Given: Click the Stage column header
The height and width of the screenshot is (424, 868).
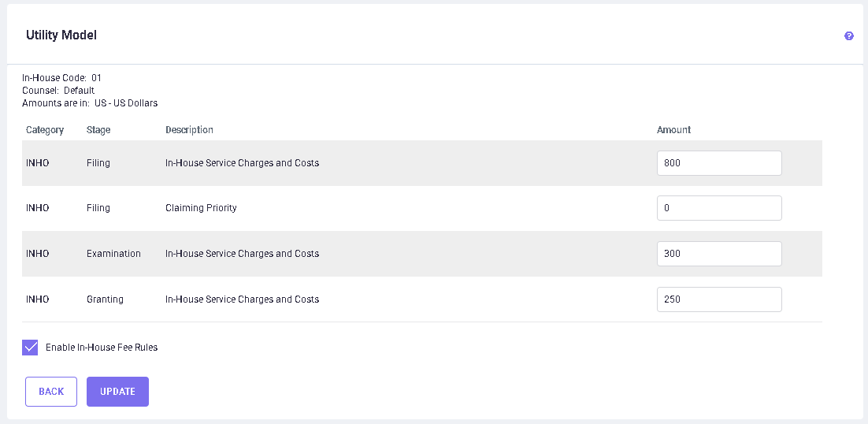Looking at the screenshot, I should [x=98, y=130].
